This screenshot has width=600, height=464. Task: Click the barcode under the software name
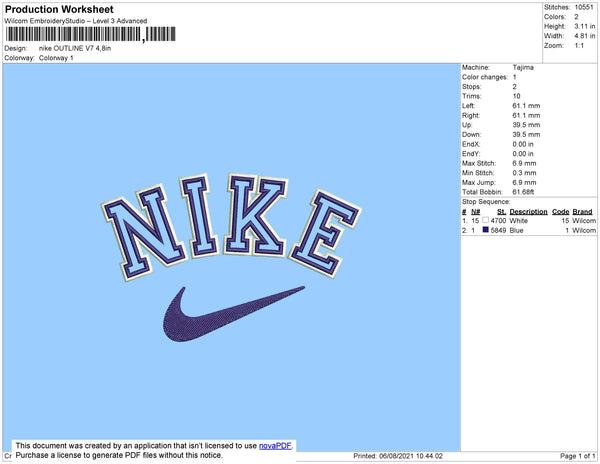tap(91, 34)
